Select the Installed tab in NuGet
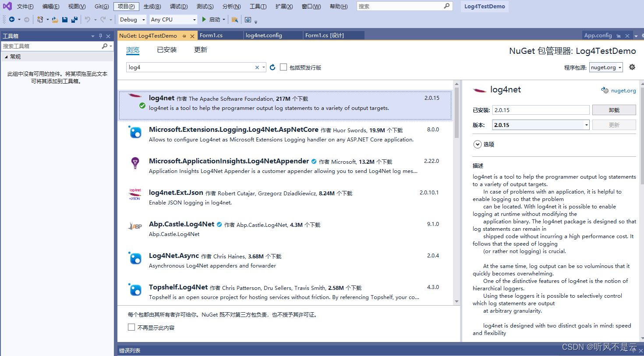The image size is (644, 356). [167, 50]
